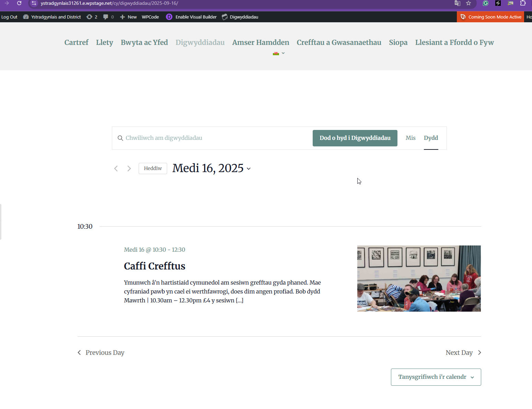Switch to Dydd view
Image resolution: width=532 pixels, height=409 pixels.
coord(431,138)
